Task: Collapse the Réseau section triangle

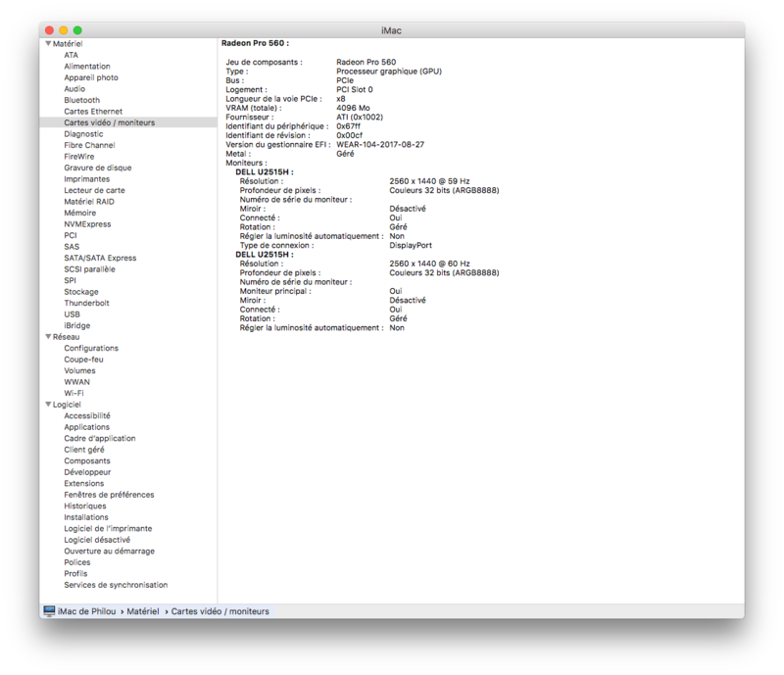Action: [x=48, y=336]
